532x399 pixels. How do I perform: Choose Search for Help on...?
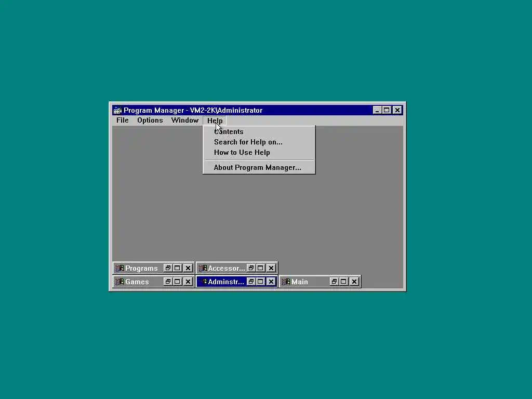[259, 142]
